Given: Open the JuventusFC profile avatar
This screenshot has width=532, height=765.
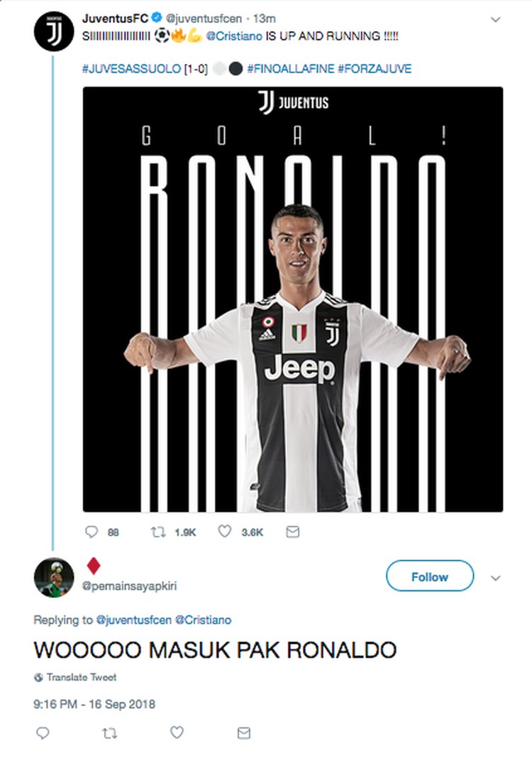Looking at the screenshot, I should pyautogui.click(x=54, y=31).
